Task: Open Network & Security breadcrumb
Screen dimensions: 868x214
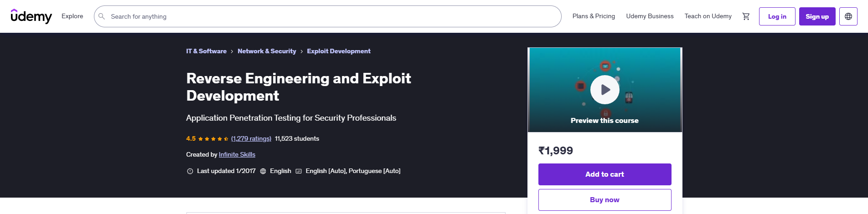Action: click(267, 51)
